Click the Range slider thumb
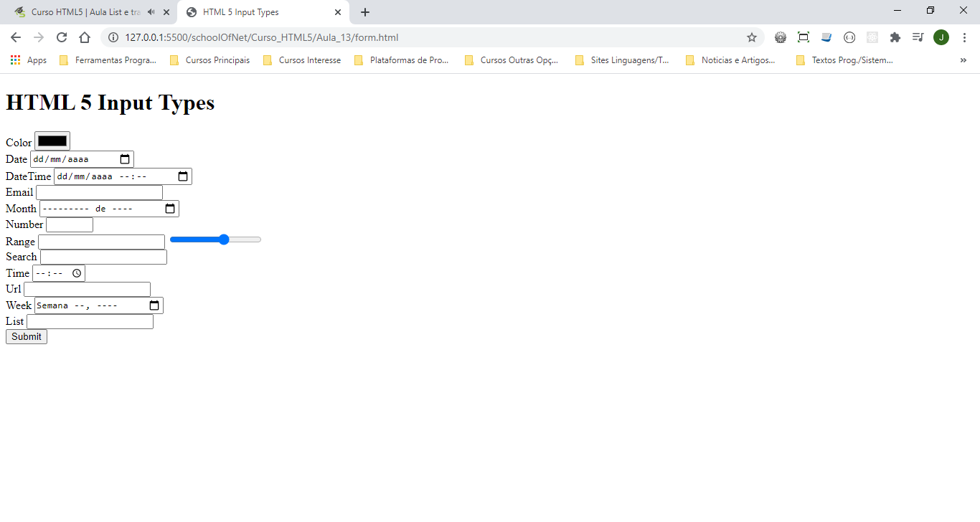This screenshot has height=522, width=980. [224, 239]
